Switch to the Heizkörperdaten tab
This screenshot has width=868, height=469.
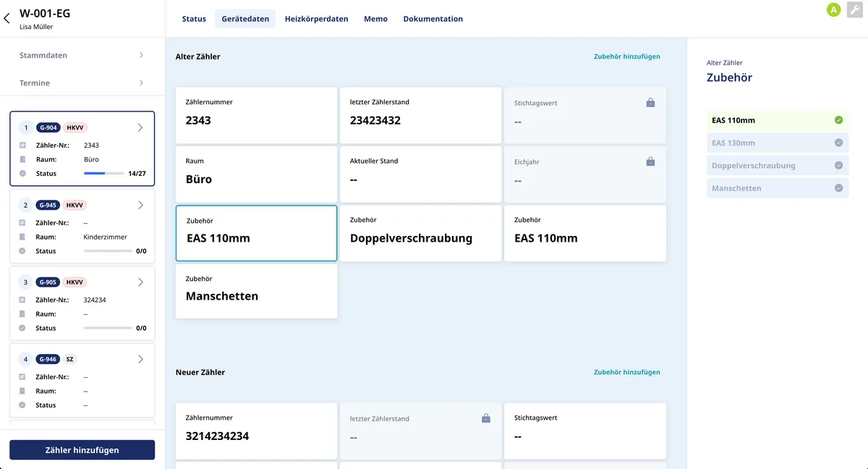[x=316, y=18]
